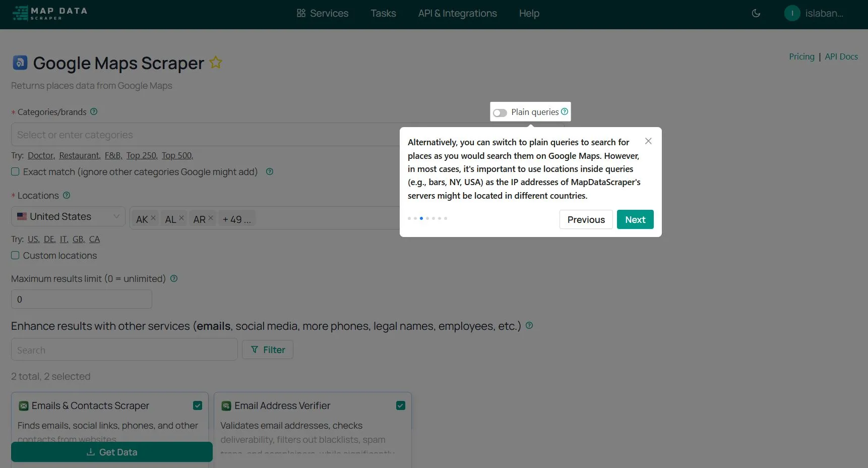The image size is (868, 468).
Task: Open the United States country dropdown
Action: 68,217
